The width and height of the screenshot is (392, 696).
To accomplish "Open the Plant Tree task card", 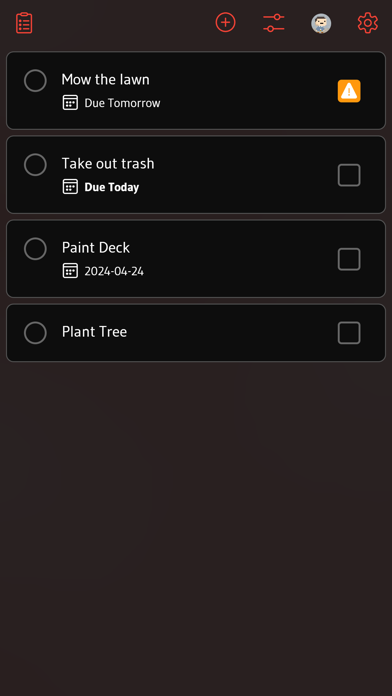I will [196, 333].
